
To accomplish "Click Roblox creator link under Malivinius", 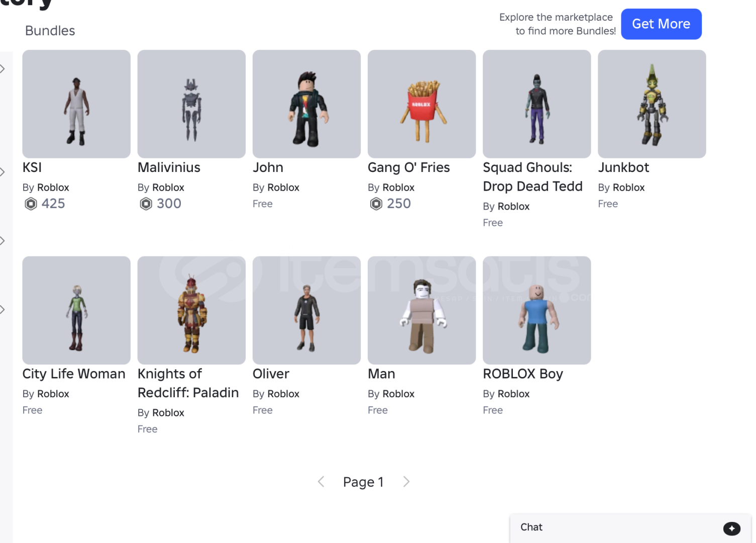I will [x=168, y=188].
